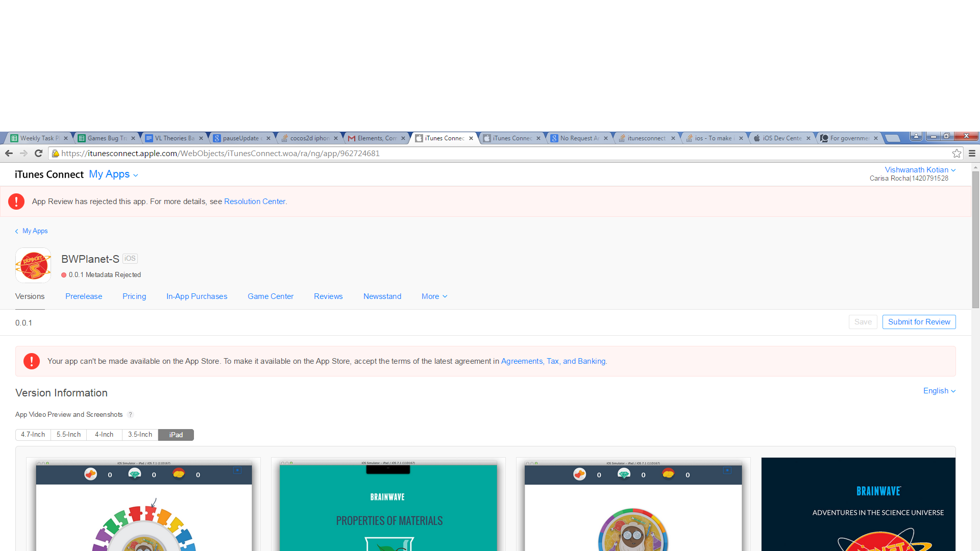This screenshot has width=980, height=551.
Task: Close the cocos2d iphone tab
Action: [336, 138]
